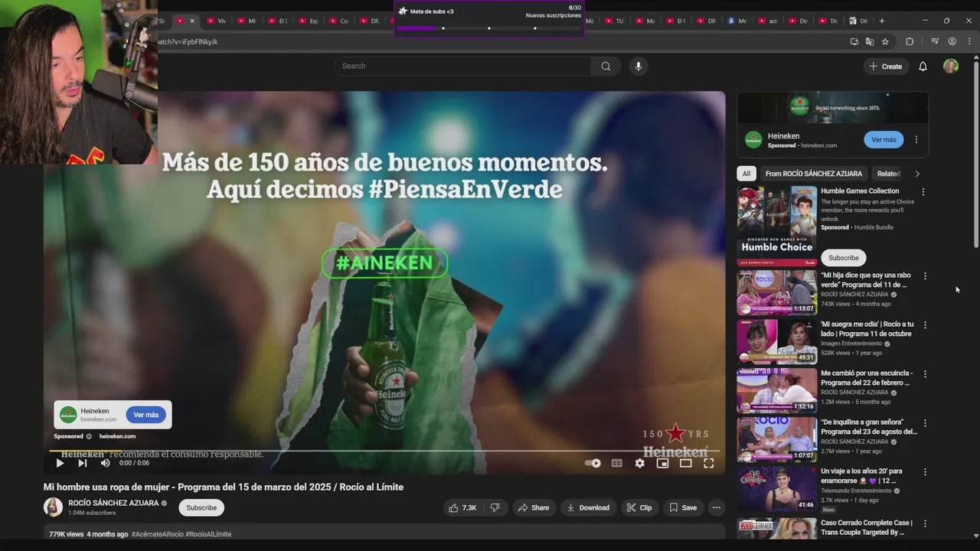The height and width of the screenshot is (551, 980).
Task: Translate page icon in address bar
Action: tap(869, 41)
